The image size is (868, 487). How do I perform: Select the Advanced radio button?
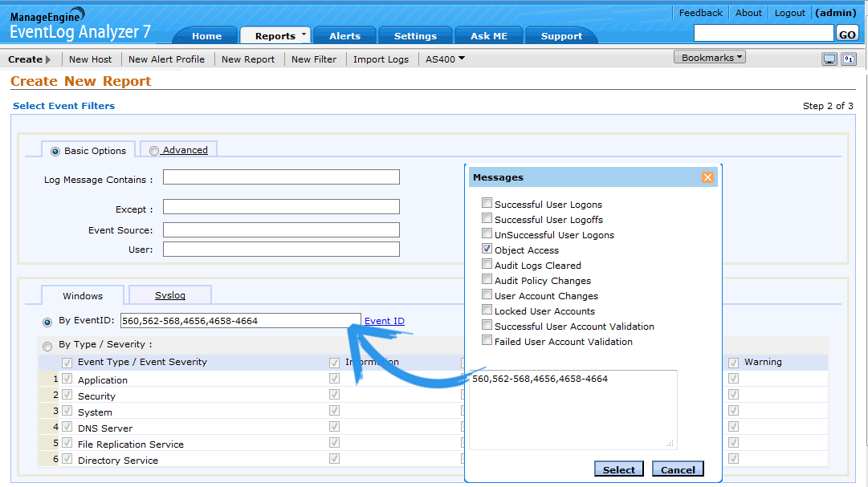coord(154,151)
